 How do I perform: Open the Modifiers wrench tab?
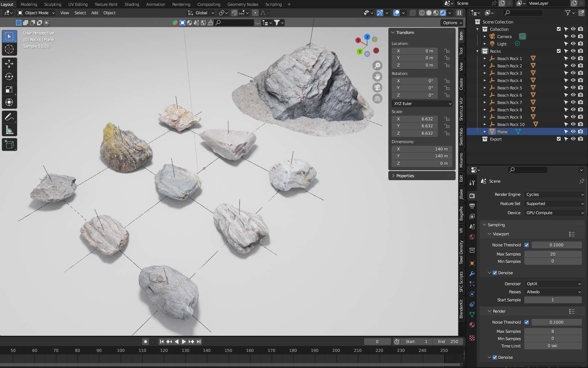coord(472,274)
